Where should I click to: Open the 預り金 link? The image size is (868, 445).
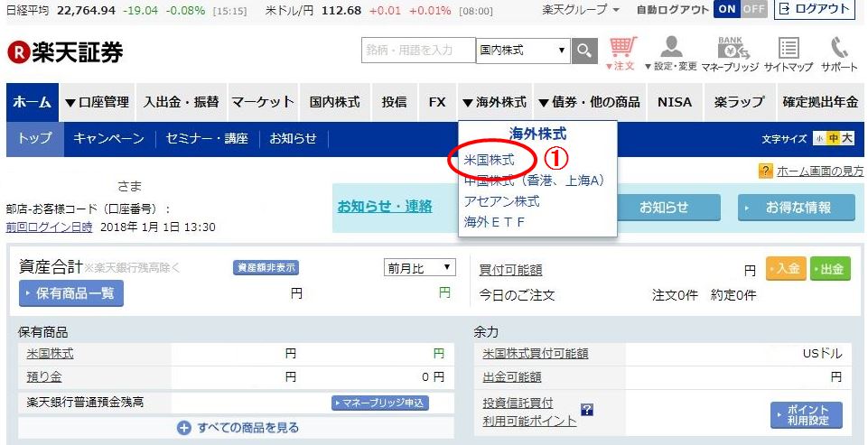click(x=43, y=377)
